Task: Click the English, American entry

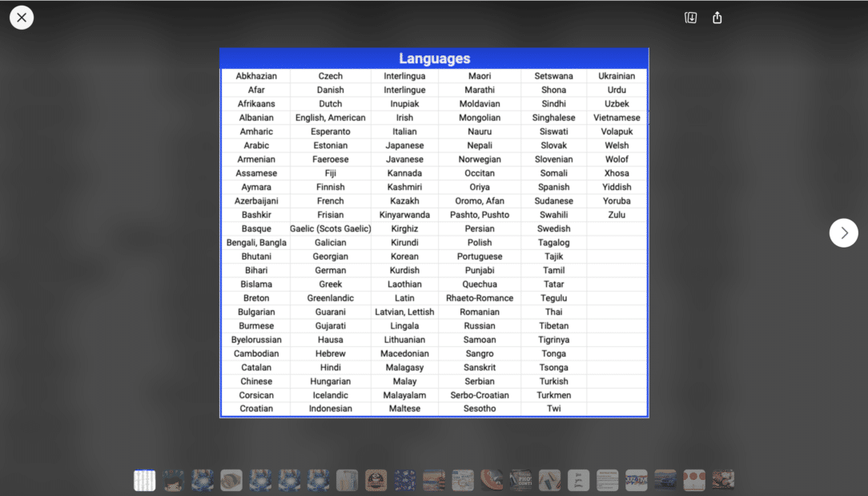Action: click(330, 117)
